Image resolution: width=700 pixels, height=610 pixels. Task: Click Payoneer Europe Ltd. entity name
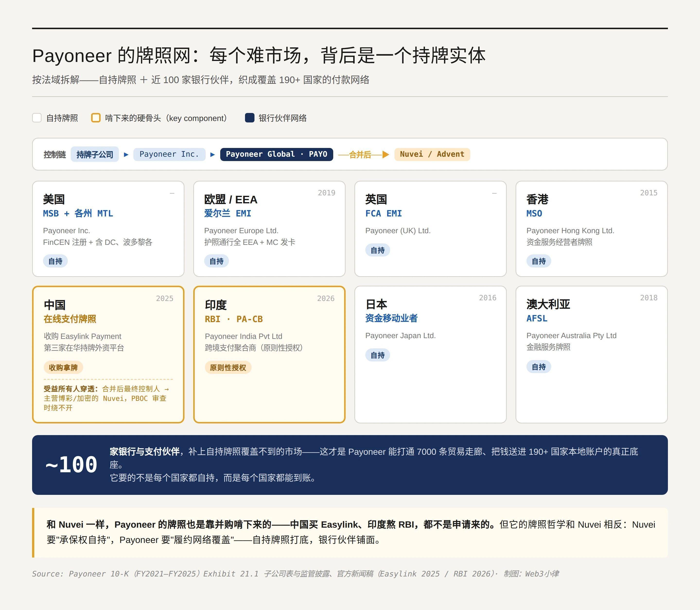pos(241,231)
